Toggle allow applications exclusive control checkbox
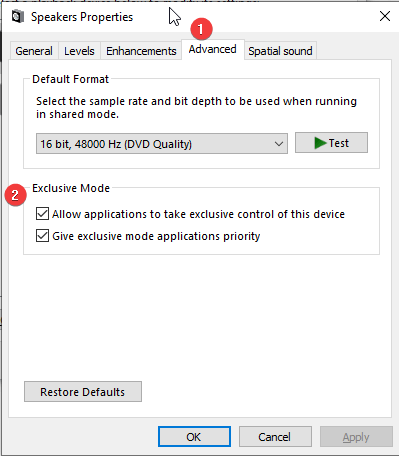This screenshot has width=399, height=456. click(42, 214)
